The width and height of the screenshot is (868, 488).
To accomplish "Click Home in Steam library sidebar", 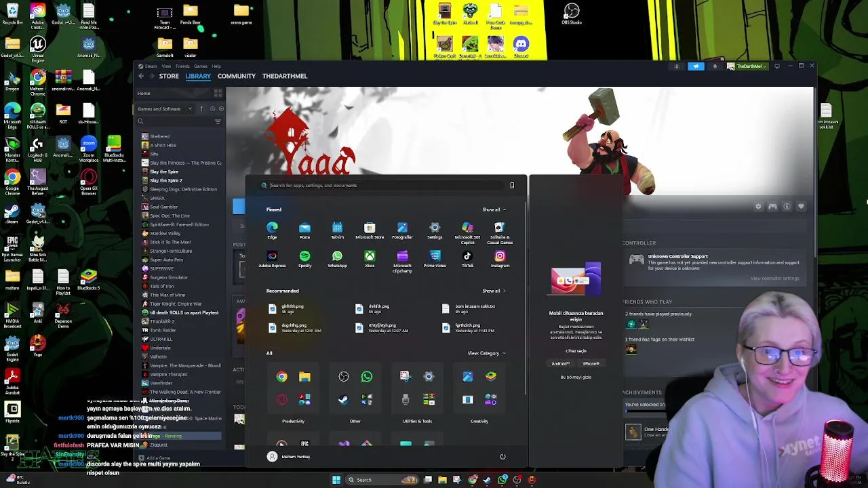I will pos(144,94).
